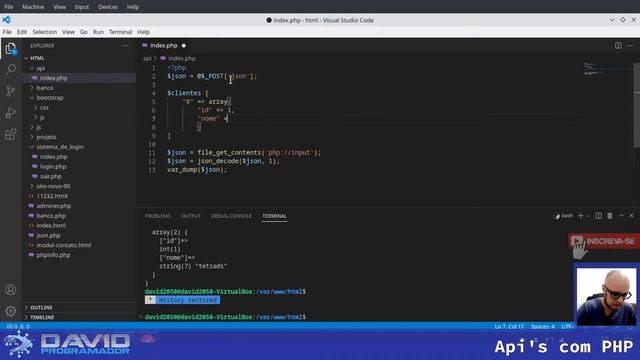Open the Go menu

[84, 32]
